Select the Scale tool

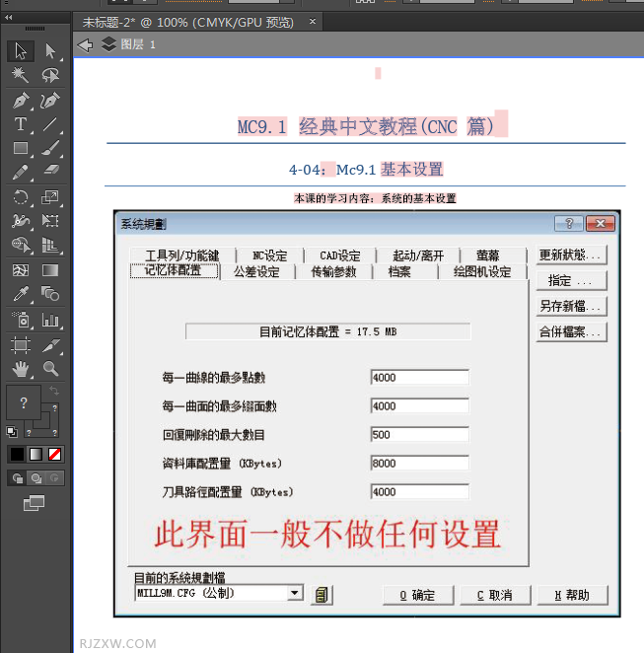point(50,197)
